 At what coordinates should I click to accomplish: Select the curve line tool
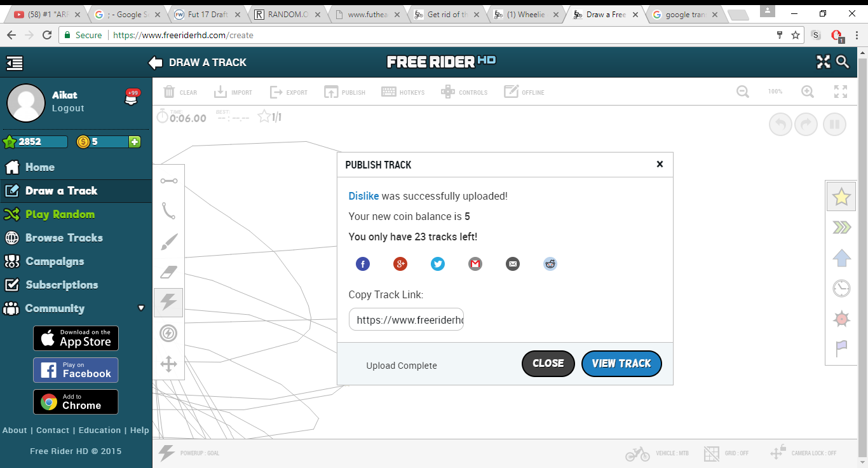point(168,210)
